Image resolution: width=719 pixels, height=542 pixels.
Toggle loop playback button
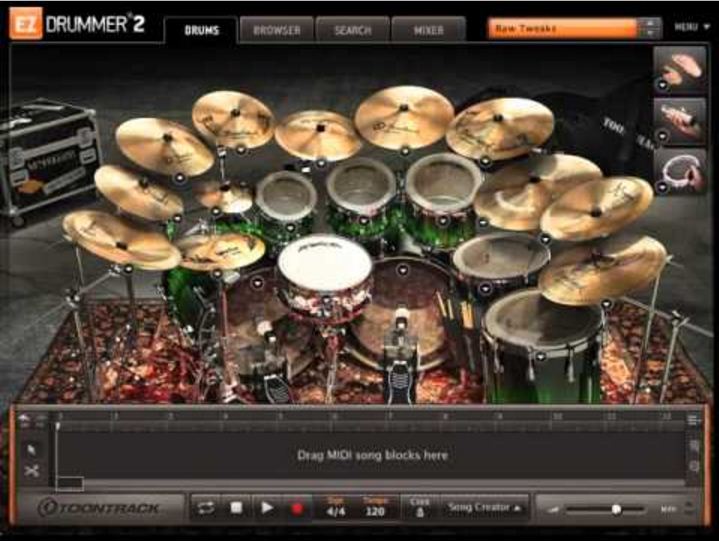(205, 508)
